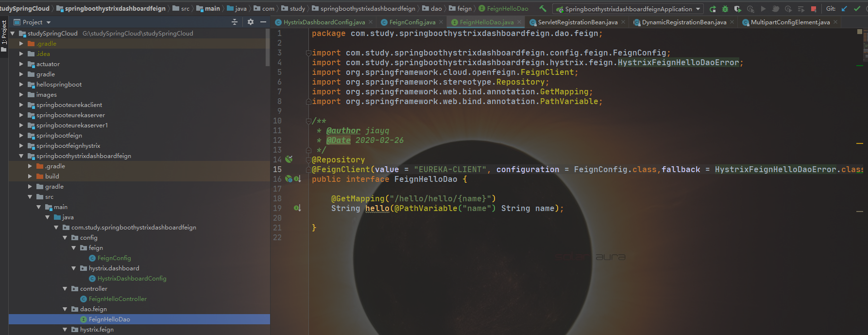This screenshot has height=335, width=868.
Task: Click the Spring bean gutter icon on line 16
Action: [x=289, y=179]
